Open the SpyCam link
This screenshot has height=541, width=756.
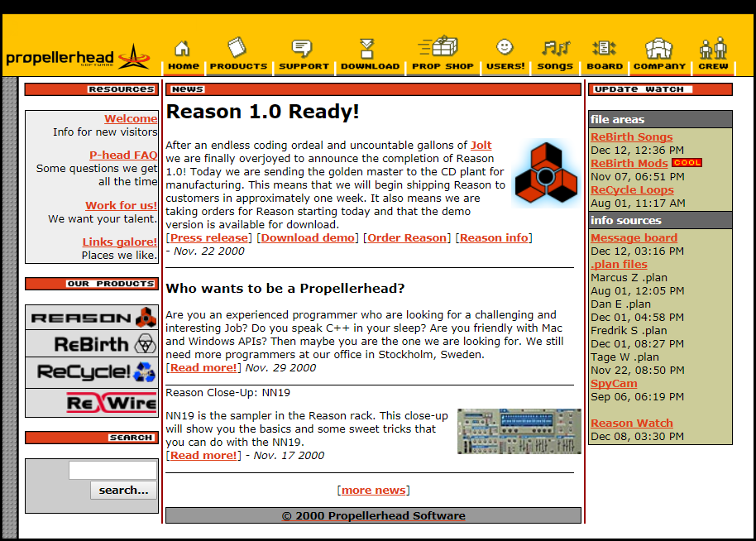click(x=614, y=383)
